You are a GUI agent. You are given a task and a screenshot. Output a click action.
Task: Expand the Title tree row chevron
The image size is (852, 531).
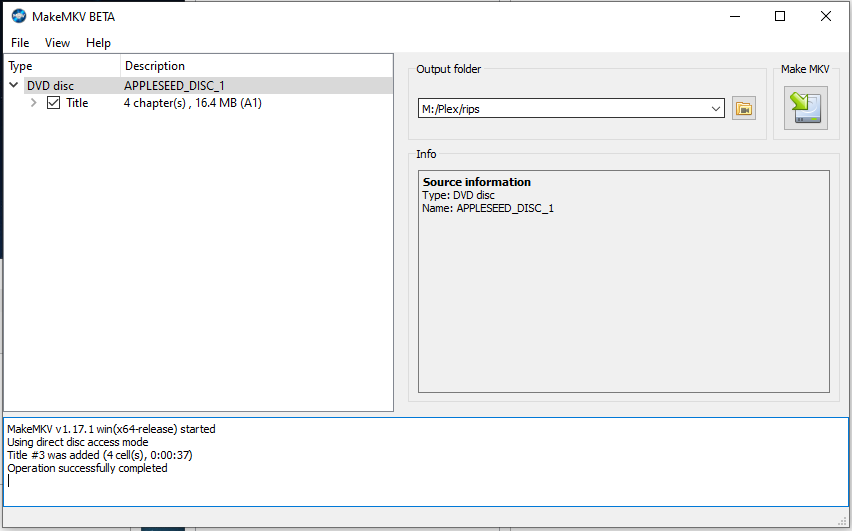[34, 103]
